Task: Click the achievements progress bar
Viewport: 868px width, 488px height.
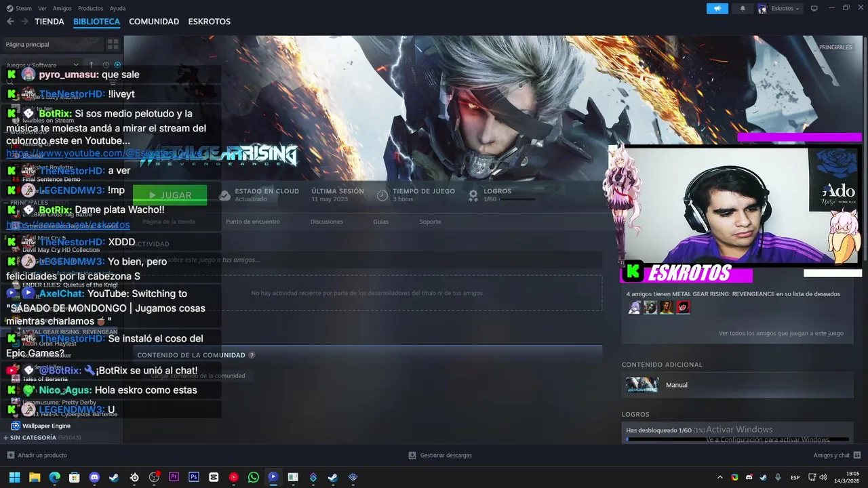Action: click(737, 439)
